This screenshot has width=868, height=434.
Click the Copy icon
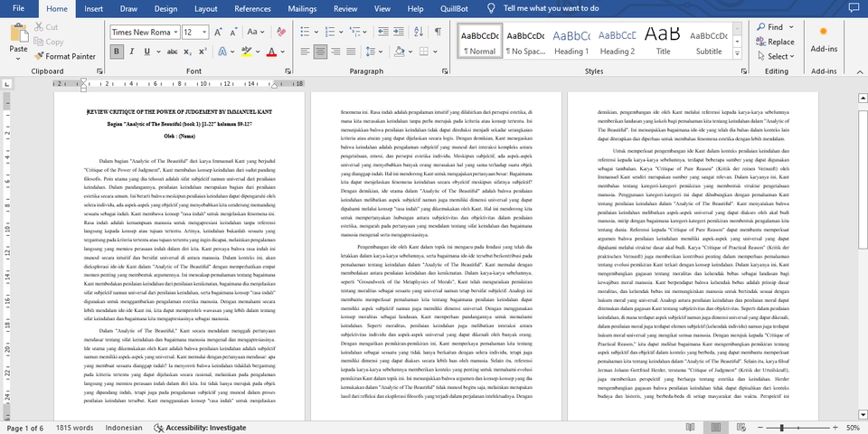click(x=39, y=42)
